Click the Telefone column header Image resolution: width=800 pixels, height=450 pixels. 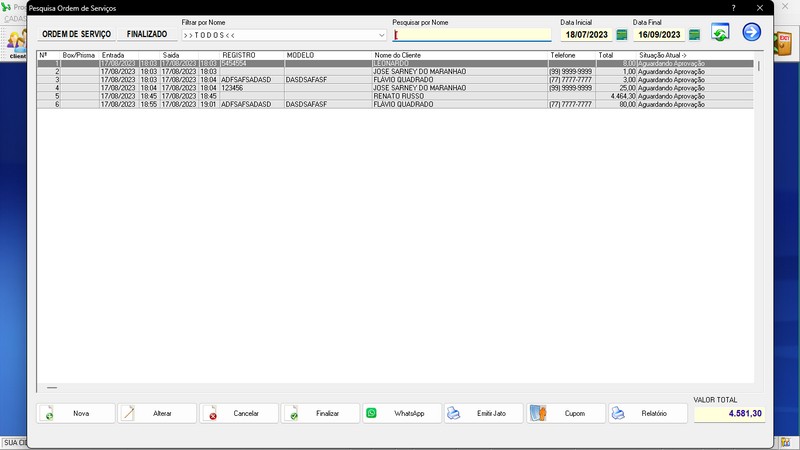click(572, 55)
